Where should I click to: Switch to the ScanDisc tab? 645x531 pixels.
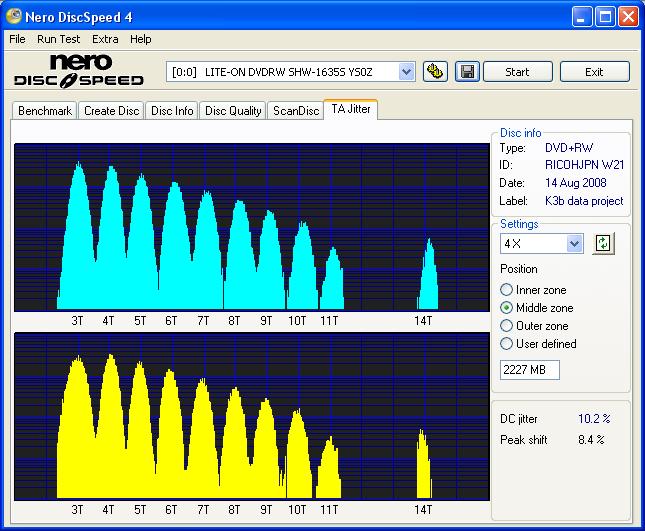pos(296,111)
